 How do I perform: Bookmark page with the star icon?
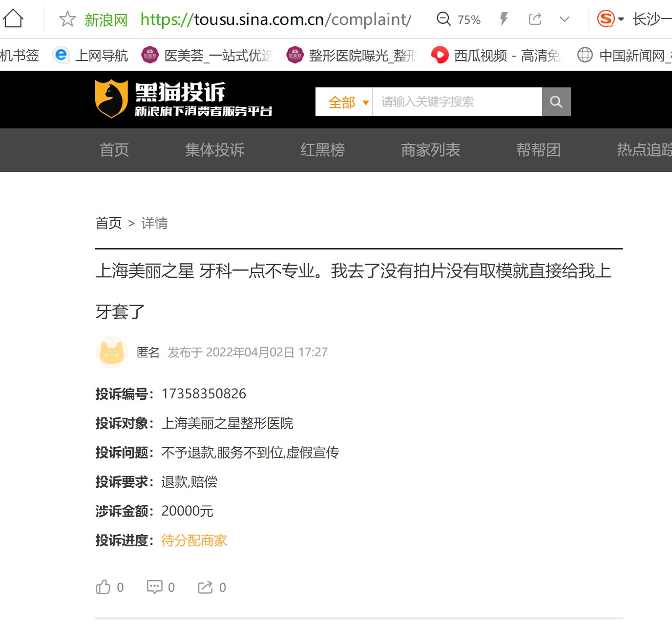pos(67,20)
